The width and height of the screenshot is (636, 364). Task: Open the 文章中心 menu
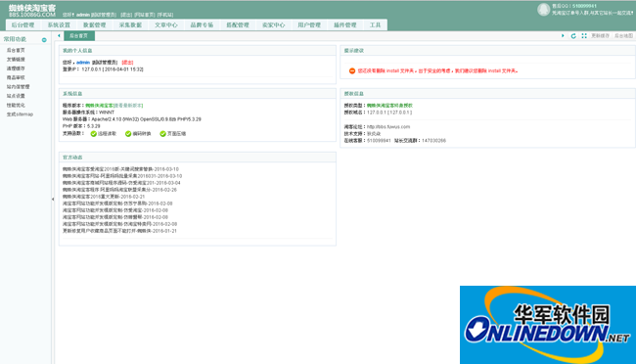tap(166, 24)
